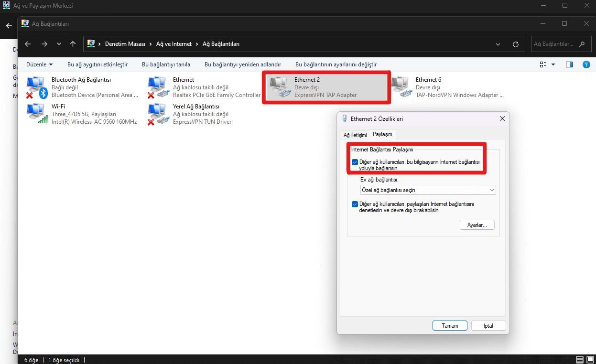596x364 pixels.
Task: Select the Bluetooth Ağ Bağlantısı adapter icon
Action: [x=37, y=87]
